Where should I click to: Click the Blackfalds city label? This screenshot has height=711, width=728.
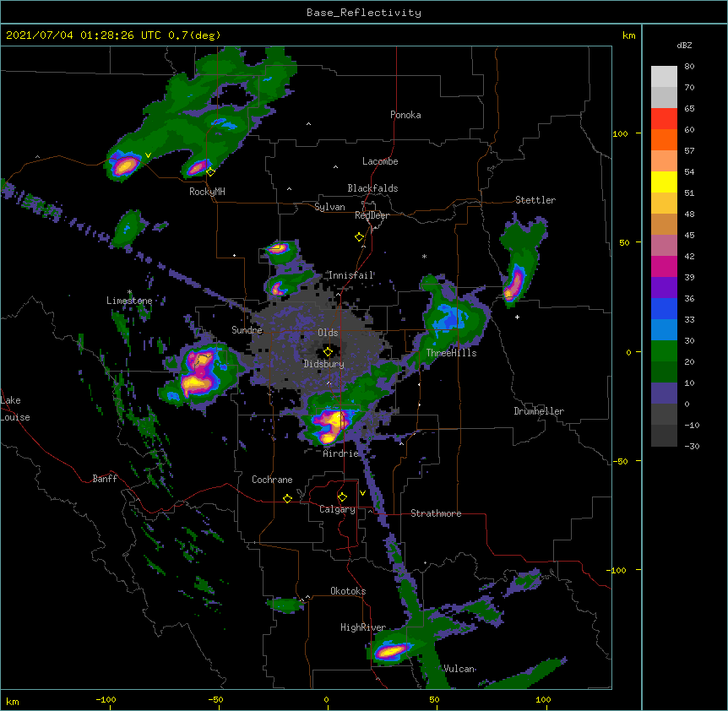coord(372,188)
